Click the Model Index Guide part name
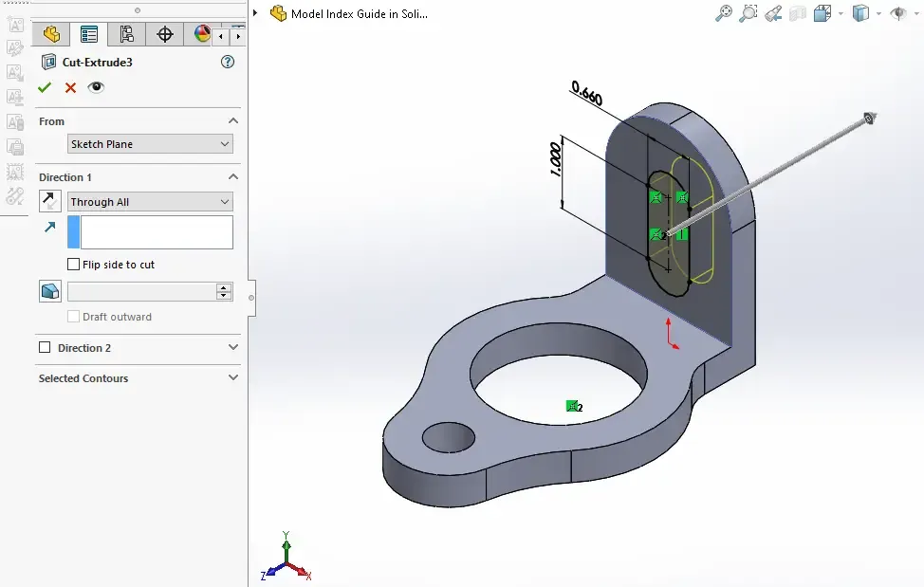Screen dimensions: 924x587 click(x=360, y=13)
